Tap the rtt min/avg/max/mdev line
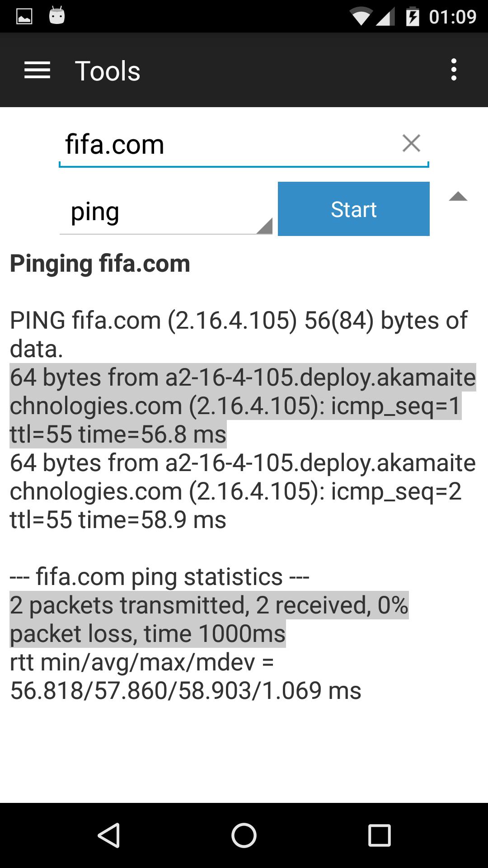488x868 pixels. tap(186, 676)
